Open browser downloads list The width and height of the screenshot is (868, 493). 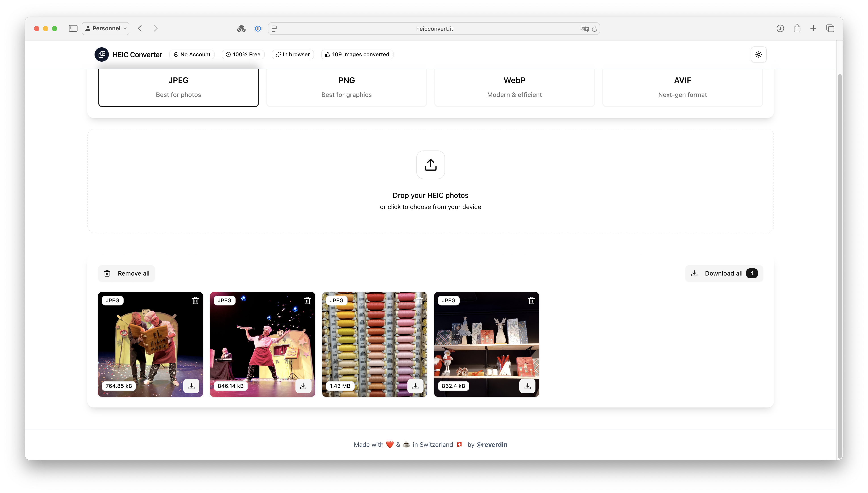780,28
